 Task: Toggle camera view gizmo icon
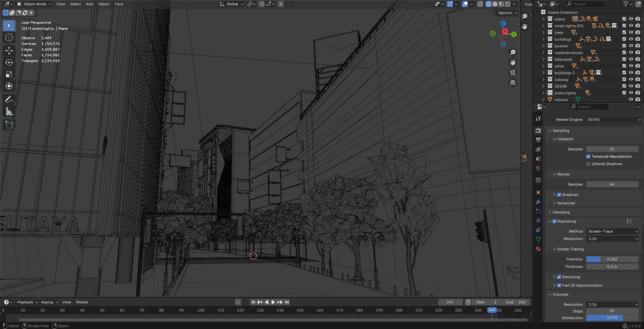point(513,73)
